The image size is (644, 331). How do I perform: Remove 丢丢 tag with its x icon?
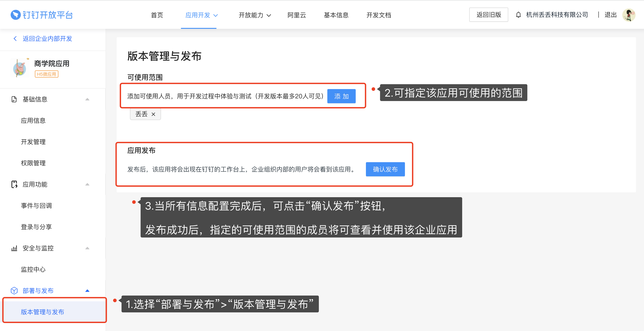point(153,114)
